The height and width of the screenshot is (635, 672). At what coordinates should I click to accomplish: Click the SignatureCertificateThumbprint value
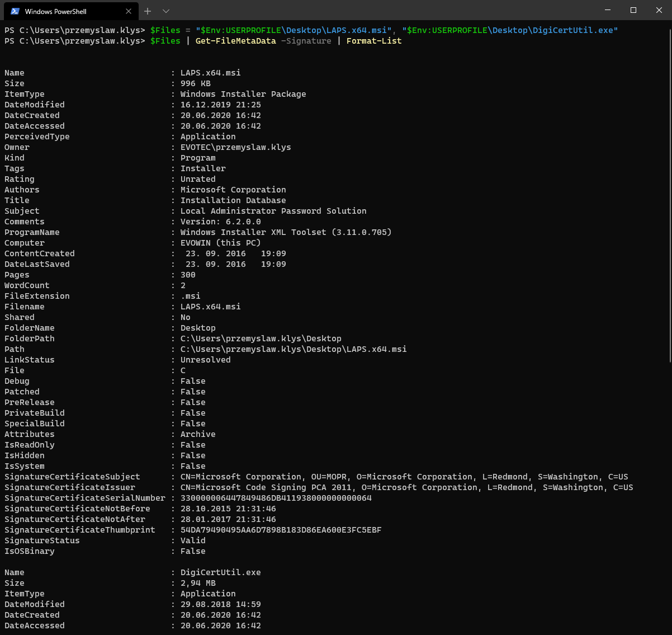pos(281,529)
